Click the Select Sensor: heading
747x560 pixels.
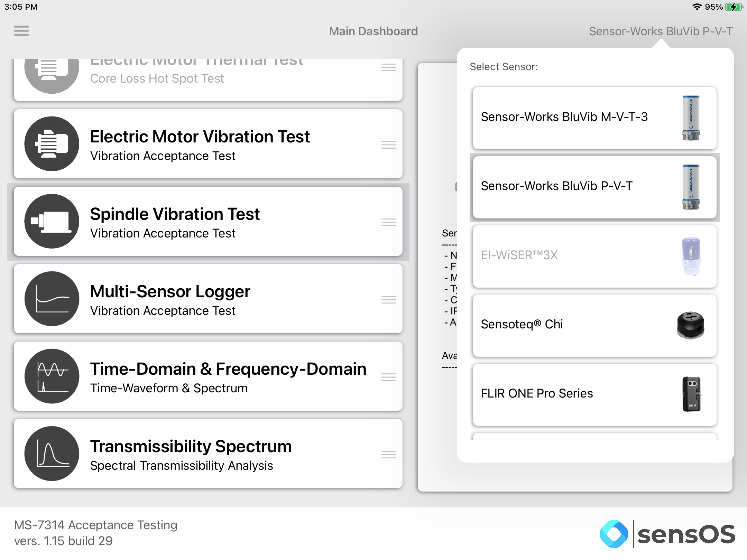(504, 67)
